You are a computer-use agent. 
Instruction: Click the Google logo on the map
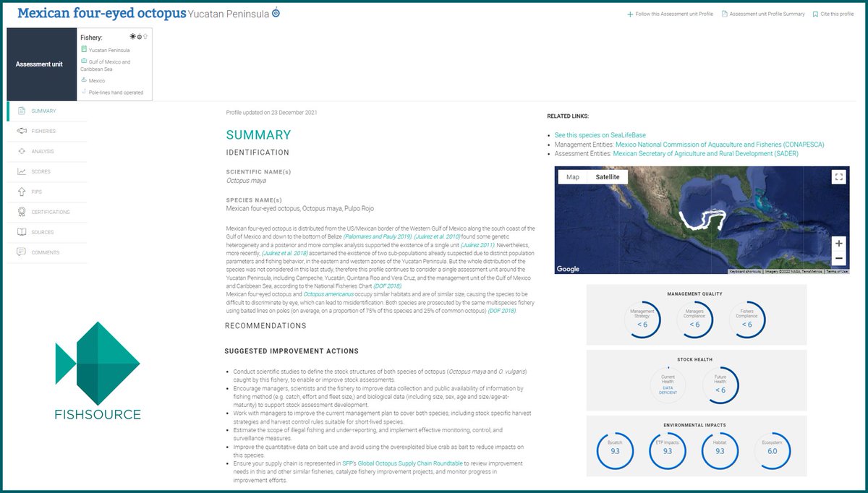pos(568,269)
